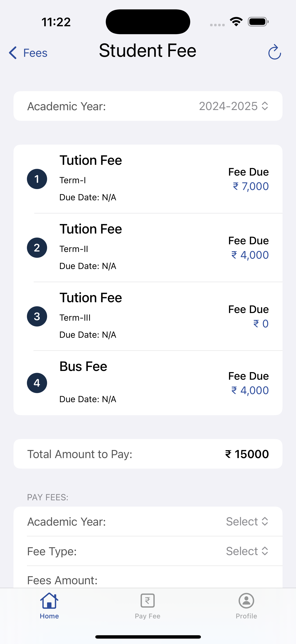This screenshot has width=296, height=644.
Task: Tap the number 1 circle badge
Action: point(37,179)
